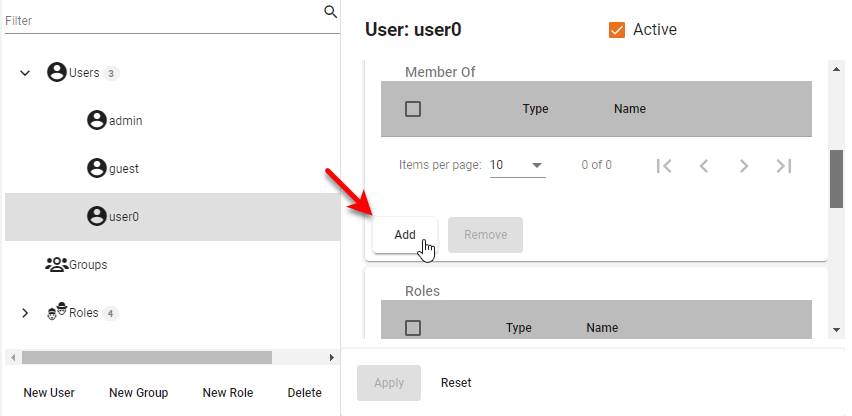
Task: Click New User
Action: [x=49, y=393]
